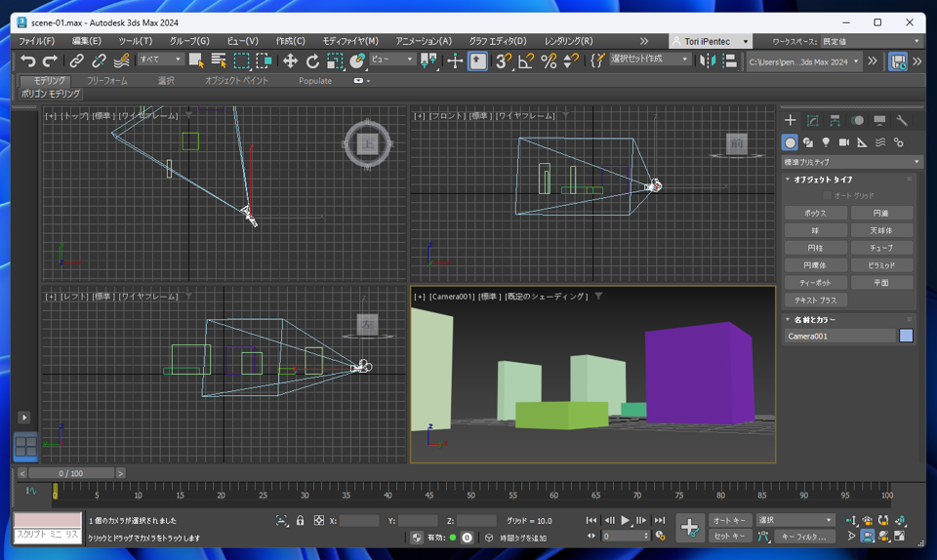Click the Camera001 name field
Image resolution: width=937 pixels, height=560 pixels.
[x=839, y=336]
